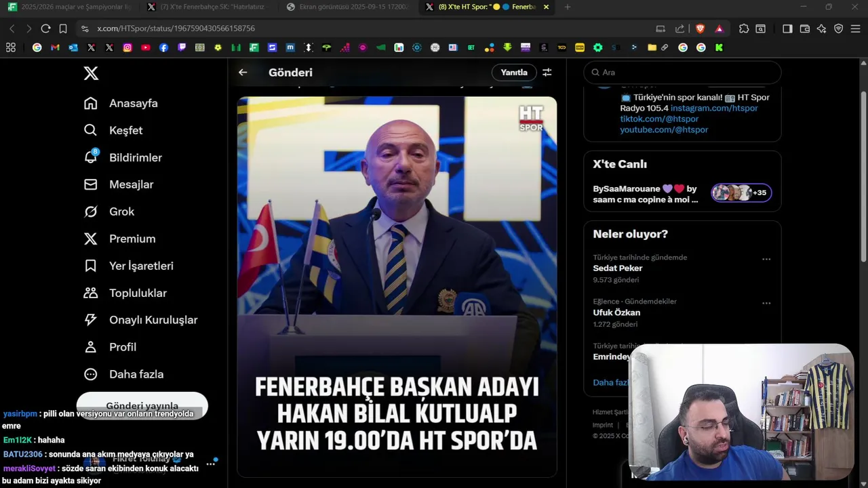Image resolution: width=868 pixels, height=488 pixels.
Task: Click the Yanıtla reply button
Action: click(514, 73)
